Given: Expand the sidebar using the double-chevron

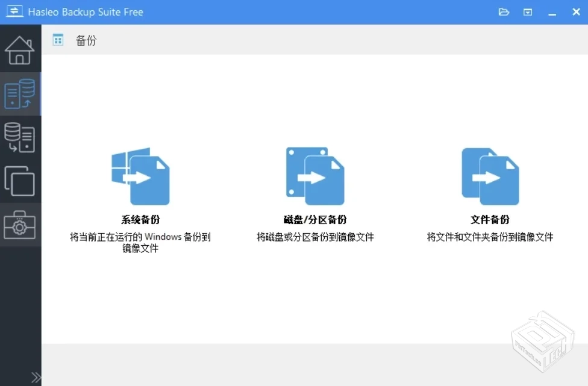Looking at the screenshot, I should 36,378.
